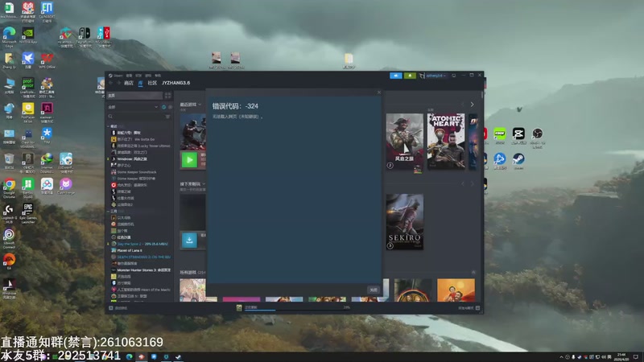Go forward with Steam forward arrow
The image size is (644, 362).
point(118,83)
